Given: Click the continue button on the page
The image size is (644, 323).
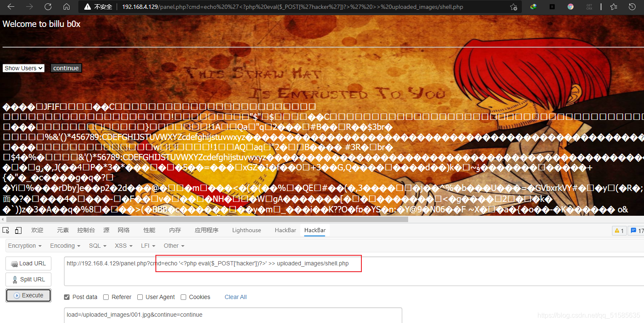Looking at the screenshot, I should click(x=66, y=68).
